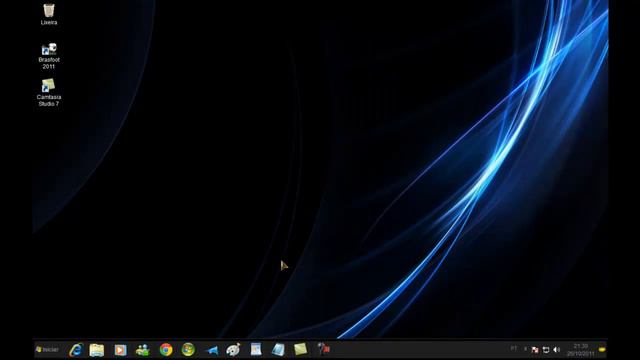Launch Internet Explorer from the taskbar
Image resolution: width=640 pixels, height=360 pixels.
pos(76,350)
